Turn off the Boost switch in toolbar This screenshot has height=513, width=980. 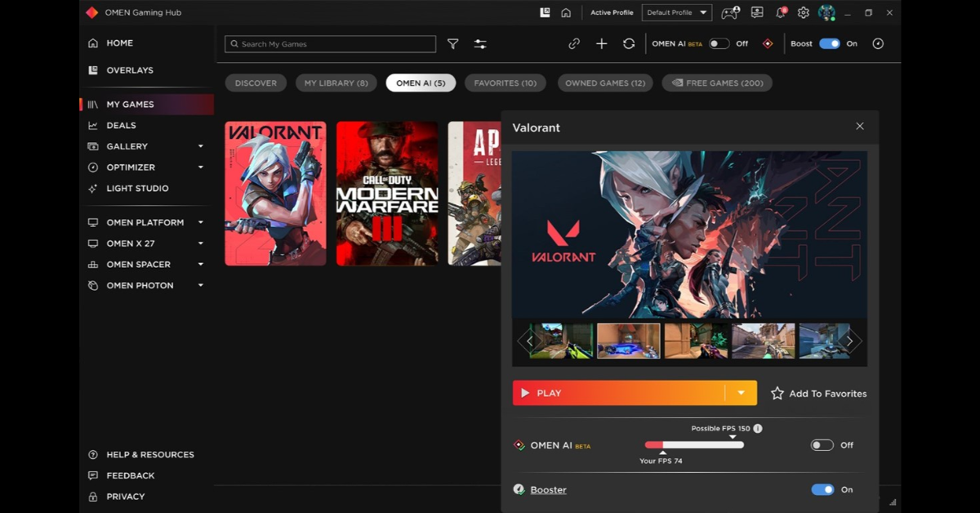pos(830,44)
